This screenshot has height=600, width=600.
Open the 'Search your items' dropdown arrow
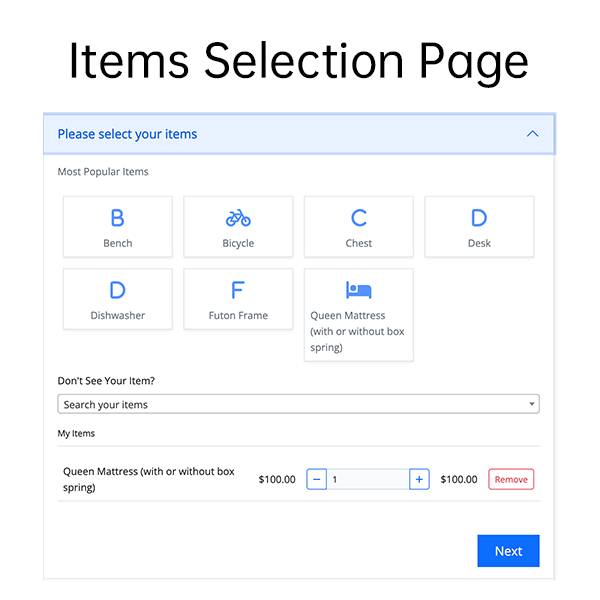pyautogui.click(x=532, y=405)
